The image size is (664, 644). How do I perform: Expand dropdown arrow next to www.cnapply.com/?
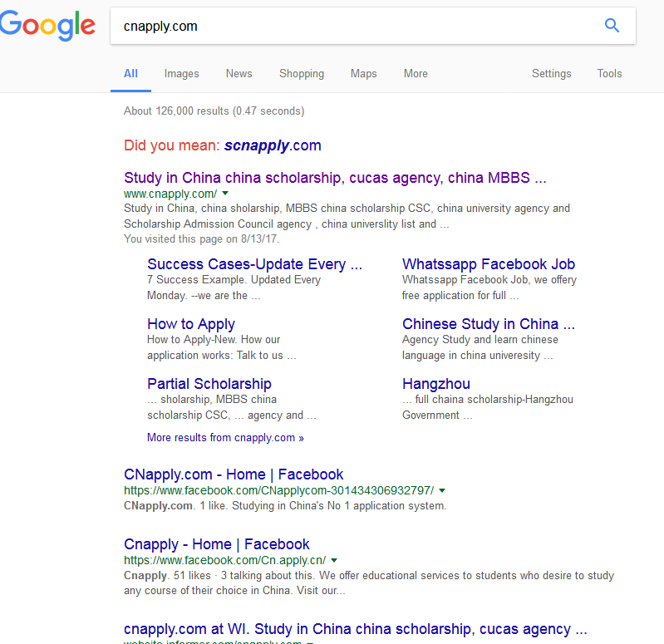coord(225,194)
